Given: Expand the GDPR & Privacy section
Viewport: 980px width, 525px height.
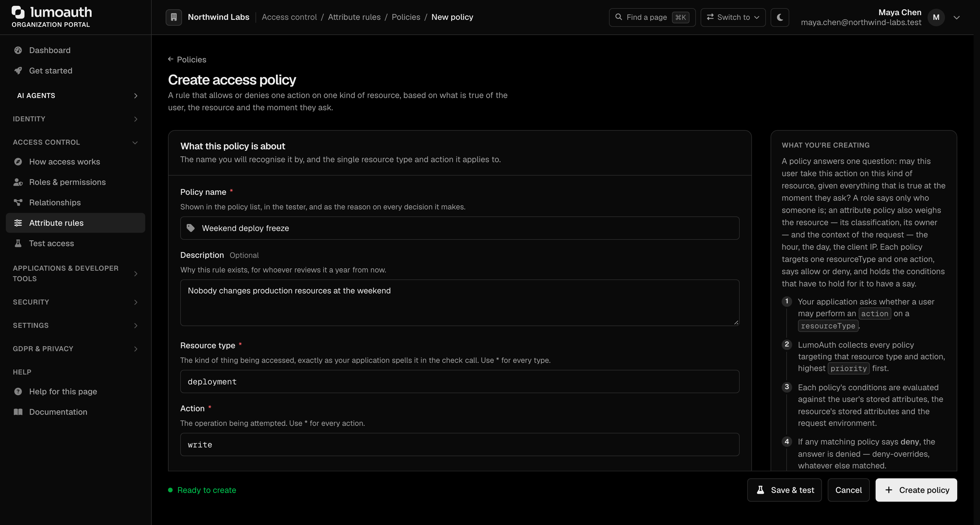Looking at the screenshot, I should pyautogui.click(x=75, y=349).
